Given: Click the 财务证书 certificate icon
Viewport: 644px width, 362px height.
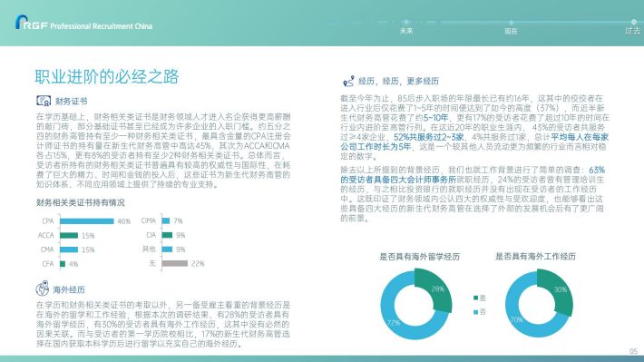Looking at the screenshot, I should pyautogui.click(x=44, y=101).
